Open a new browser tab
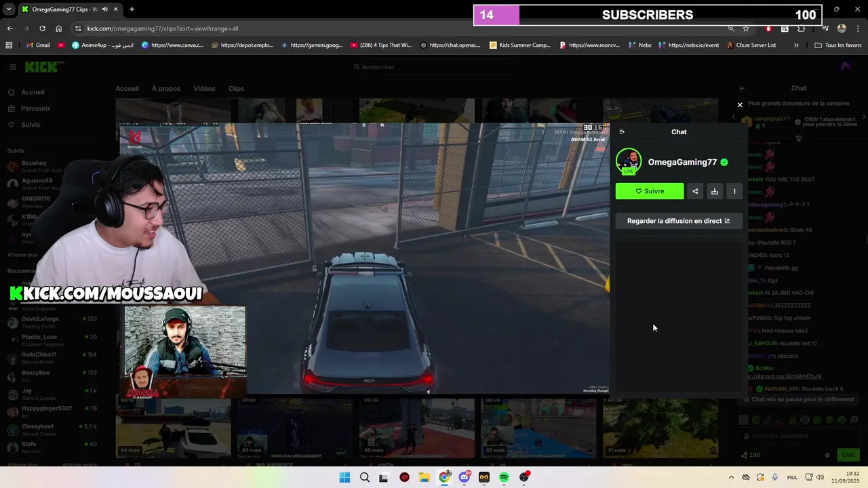Screen dimensions: 868x488 tap(132, 9)
